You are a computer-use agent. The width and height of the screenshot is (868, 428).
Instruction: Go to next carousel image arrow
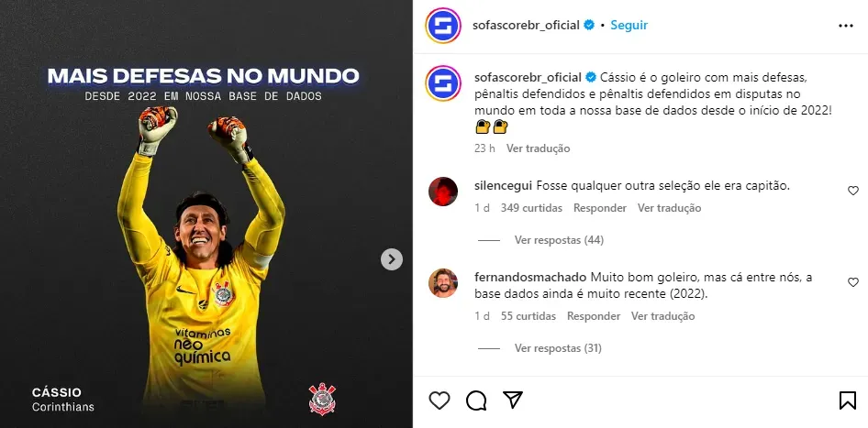(392, 258)
